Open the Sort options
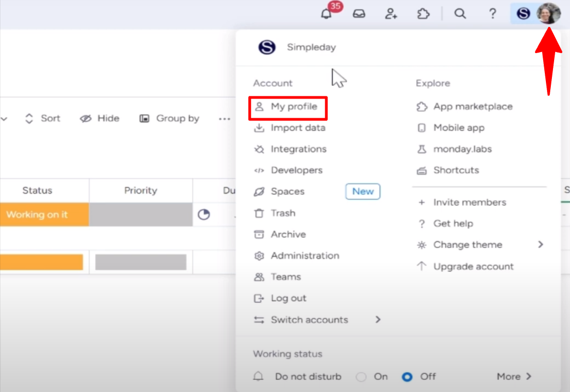 coord(42,118)
